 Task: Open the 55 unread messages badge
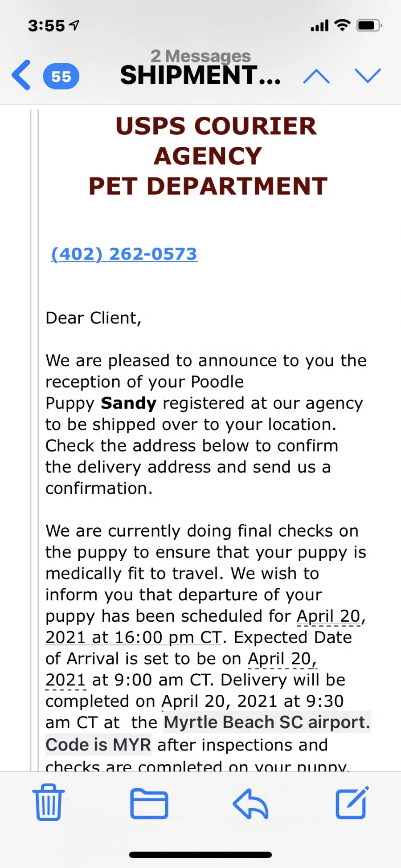pos(61,76)
